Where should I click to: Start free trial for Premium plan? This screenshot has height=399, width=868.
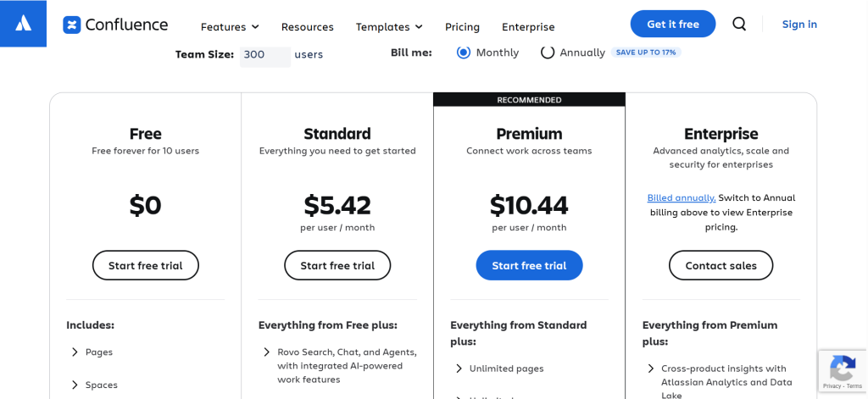click(x=529, y=265)
